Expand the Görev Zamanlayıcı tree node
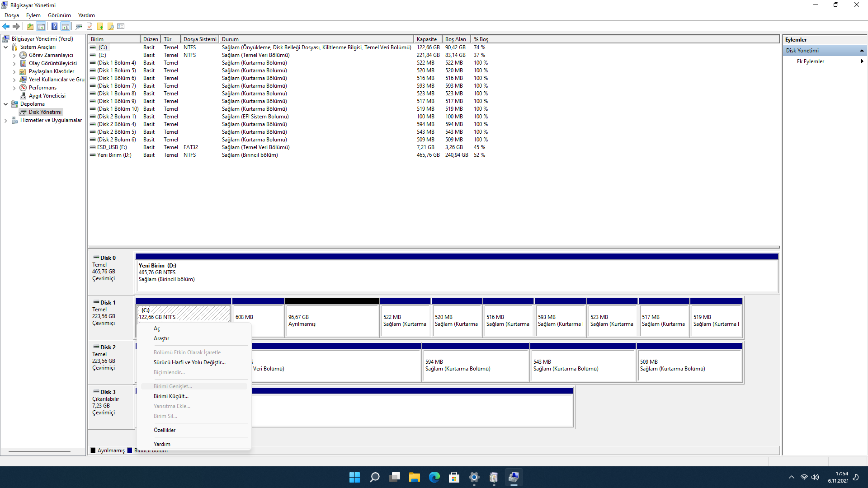Viewport: 868px width, 488px height. tap(14, 56)
